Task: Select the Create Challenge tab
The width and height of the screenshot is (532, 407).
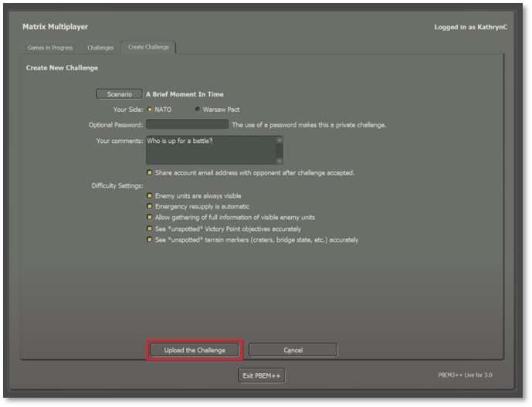Action: pos(150,48)
